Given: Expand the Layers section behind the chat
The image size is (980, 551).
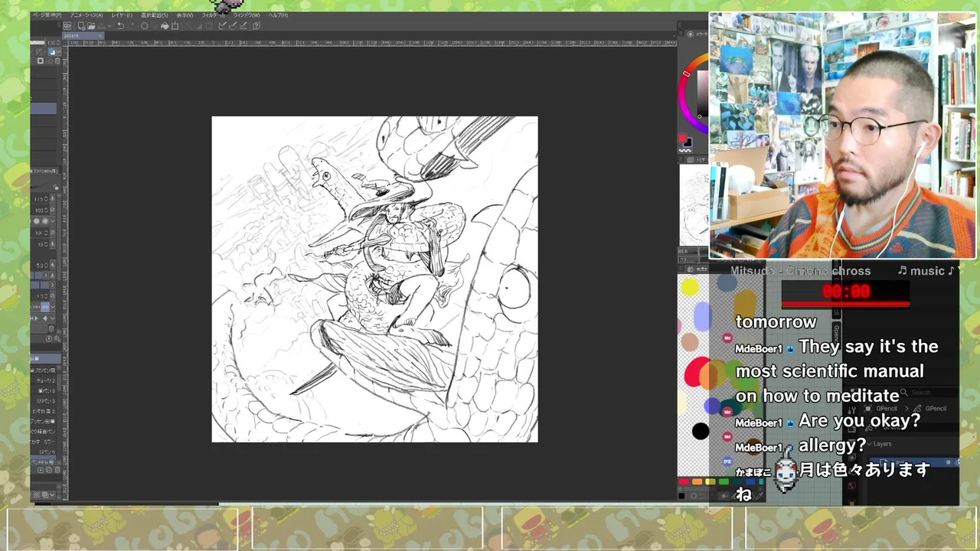Looking at the screenshot, I should coord(879,444).
